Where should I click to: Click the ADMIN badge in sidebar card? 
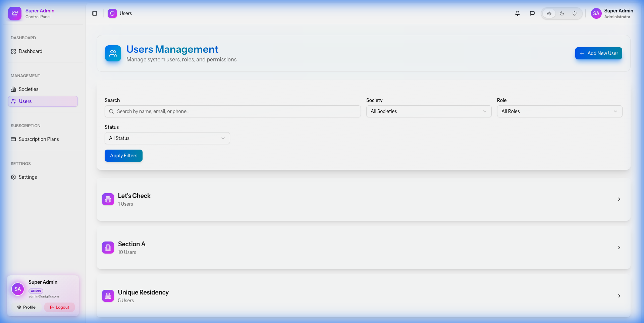pos(36,291)
